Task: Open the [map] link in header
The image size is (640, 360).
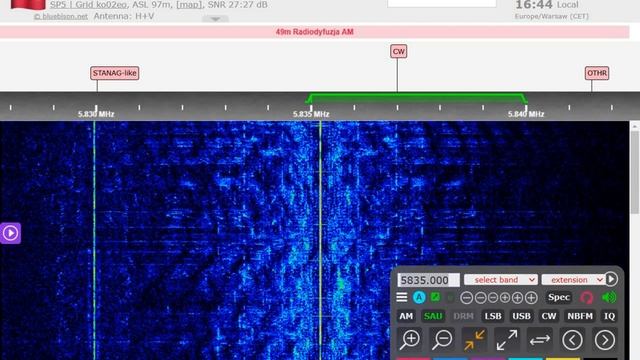Action: (x=189, y=5)
